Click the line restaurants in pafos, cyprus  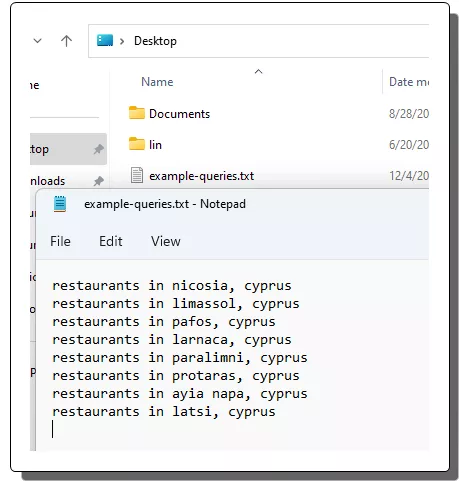(164, 322)
